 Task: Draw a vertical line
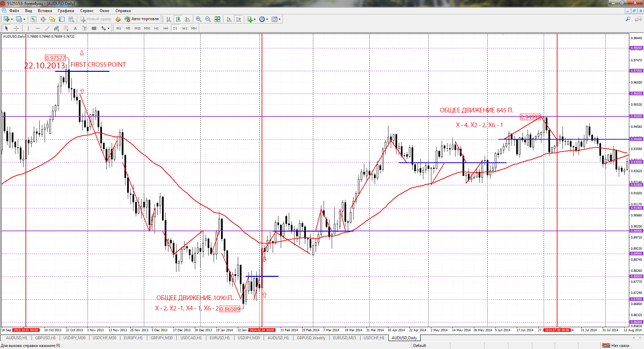click(28, 29)
